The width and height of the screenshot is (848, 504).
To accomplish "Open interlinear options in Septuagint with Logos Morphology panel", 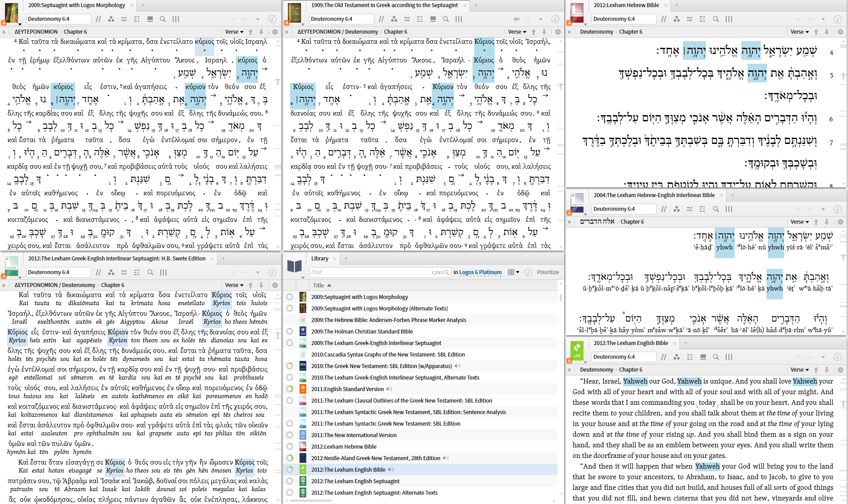I will 137,19.
